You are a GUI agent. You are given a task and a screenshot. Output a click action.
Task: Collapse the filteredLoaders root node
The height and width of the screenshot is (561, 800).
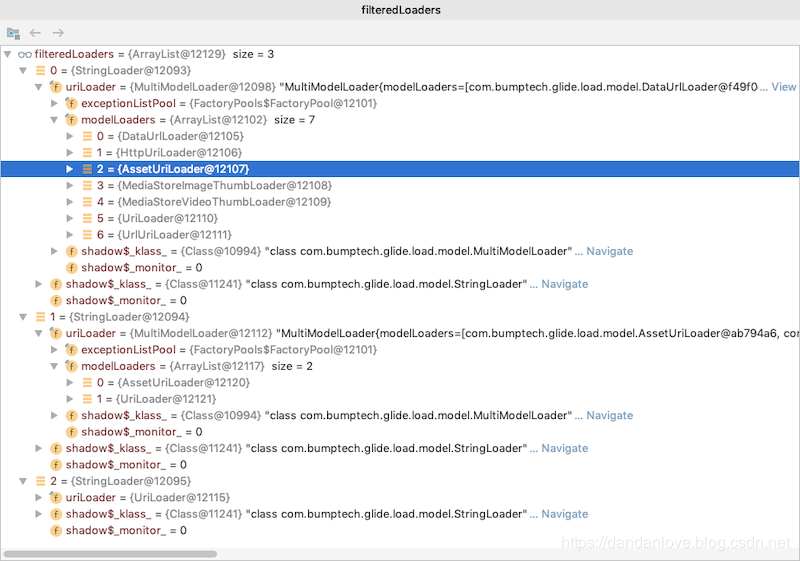point(8,54)
